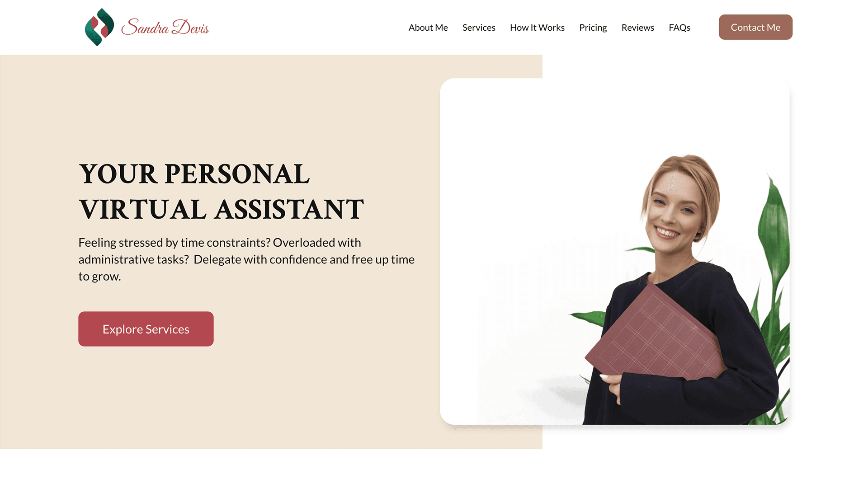Expand the FAQs navigation dropdown
868x488 pixels.
pyautogui.click(x=679, y=27)
